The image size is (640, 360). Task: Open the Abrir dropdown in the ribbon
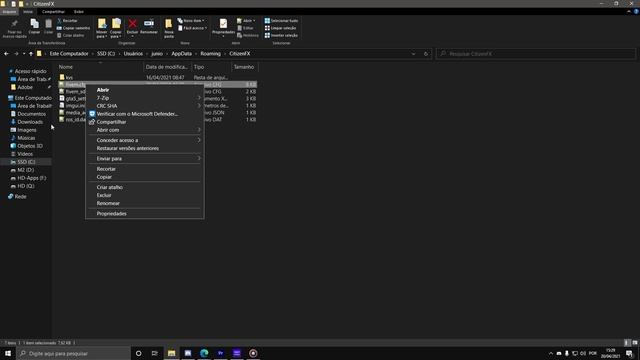[246, 20]
